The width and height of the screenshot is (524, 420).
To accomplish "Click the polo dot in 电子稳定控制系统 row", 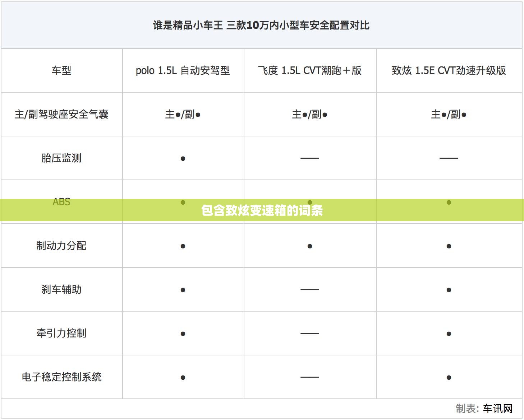I will tap(183, 377).
